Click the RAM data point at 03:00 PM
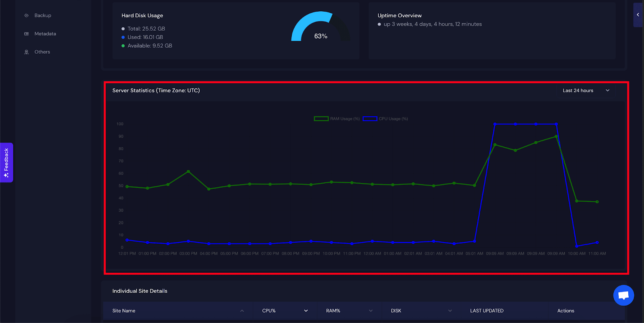The image size is (644, 323). [188, 172]
